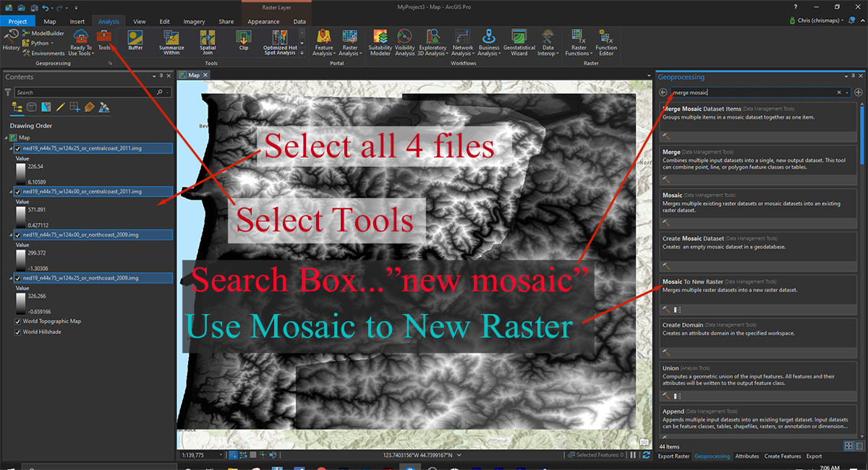
Task: Toggle visibility of centralcoast w124x25 layer
Action: click(x=17, y=148)
